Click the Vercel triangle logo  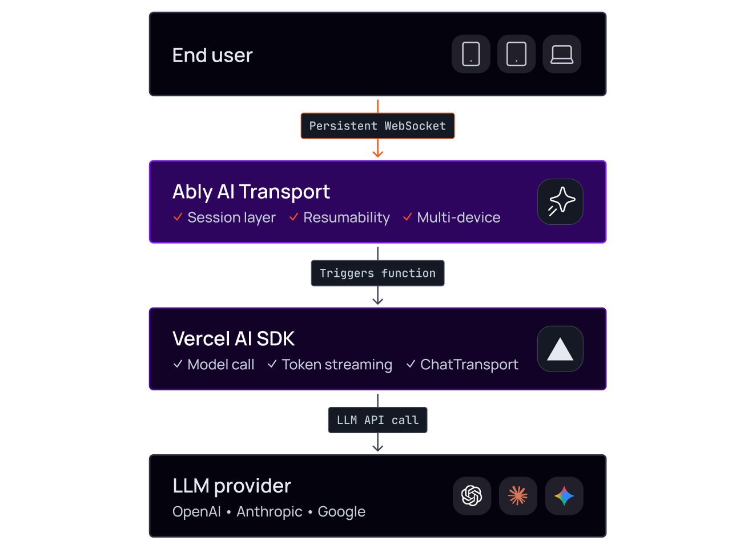click(560, 349)
